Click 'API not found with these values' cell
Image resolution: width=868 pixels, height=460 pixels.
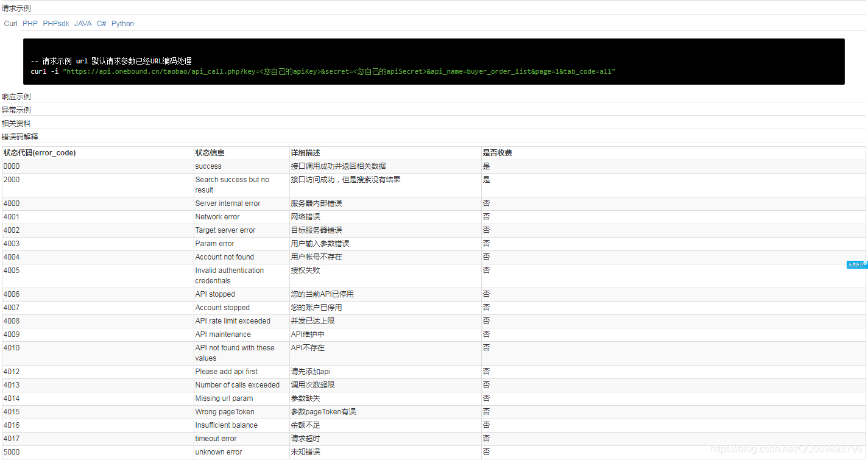[x=241, y=353]
